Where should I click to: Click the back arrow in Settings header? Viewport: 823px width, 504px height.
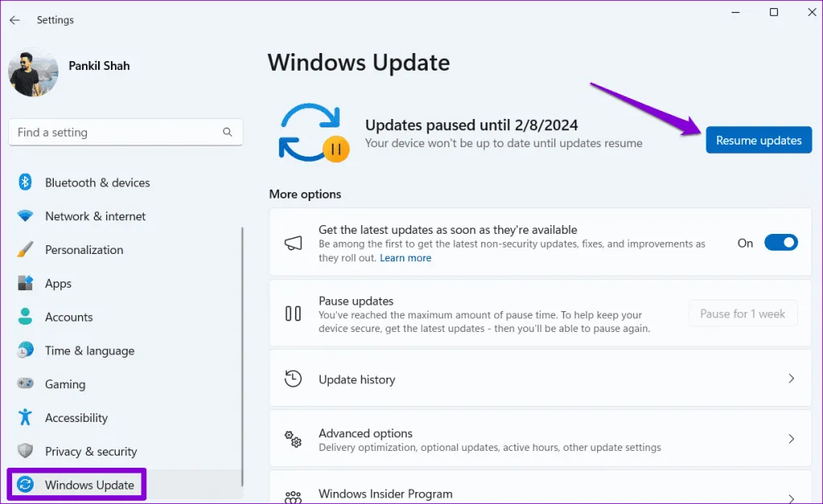14,20
